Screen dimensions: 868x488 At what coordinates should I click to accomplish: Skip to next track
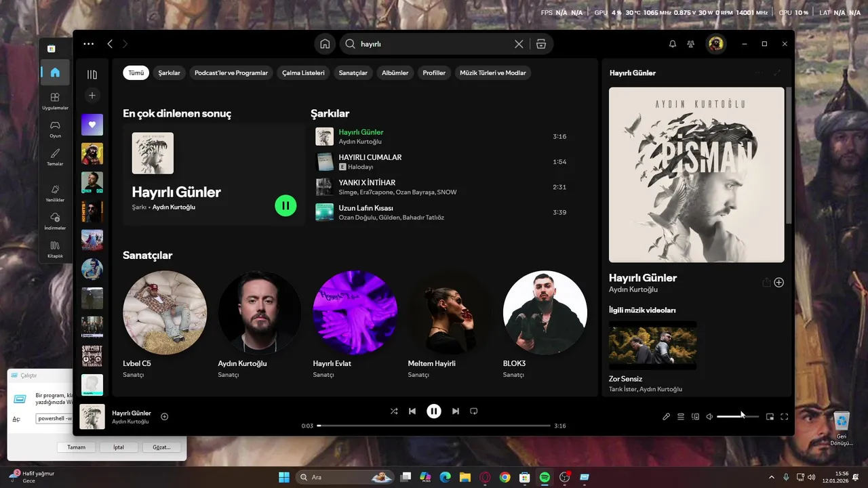[x=456, y=411]
